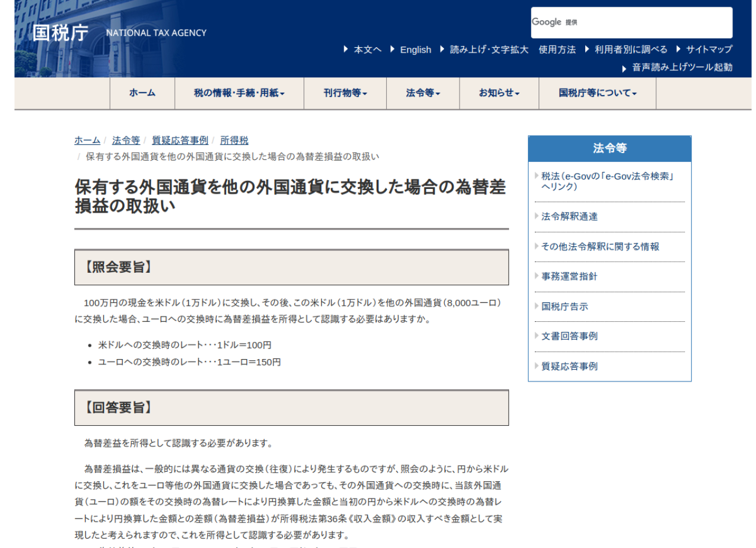Open 国税庁告示 in sidebar
This screenshot has height=548, width=756.
tap(565, 307)
